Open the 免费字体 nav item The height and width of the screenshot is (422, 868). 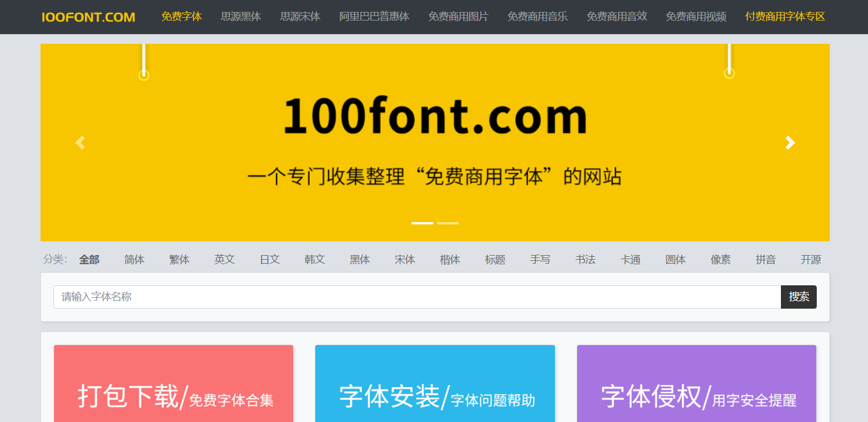point(182,17)
